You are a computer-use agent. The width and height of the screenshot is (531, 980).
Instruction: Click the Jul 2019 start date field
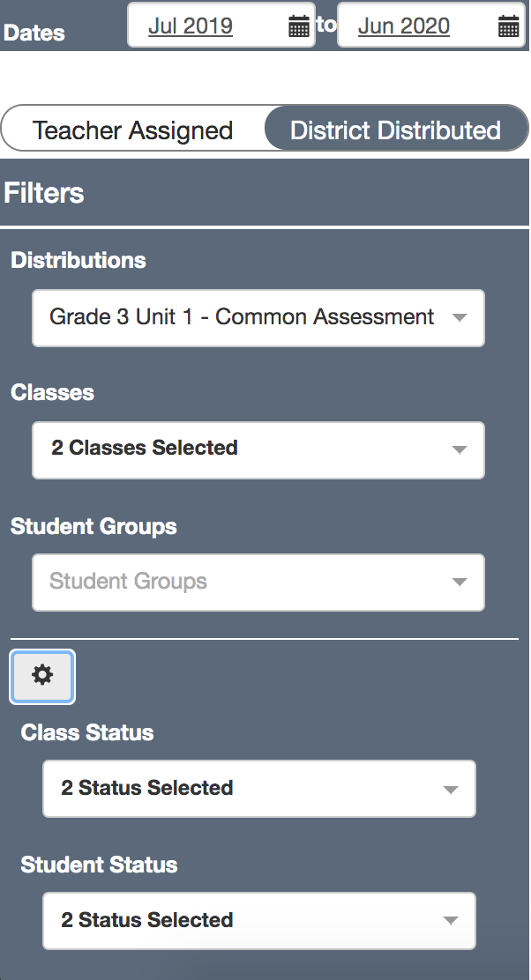tap(191, 26)
